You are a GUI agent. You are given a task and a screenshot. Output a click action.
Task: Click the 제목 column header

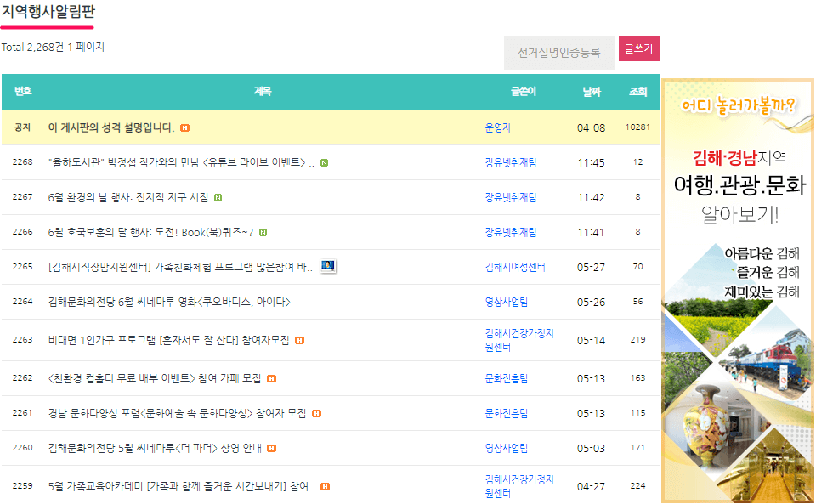click(262, 90)
